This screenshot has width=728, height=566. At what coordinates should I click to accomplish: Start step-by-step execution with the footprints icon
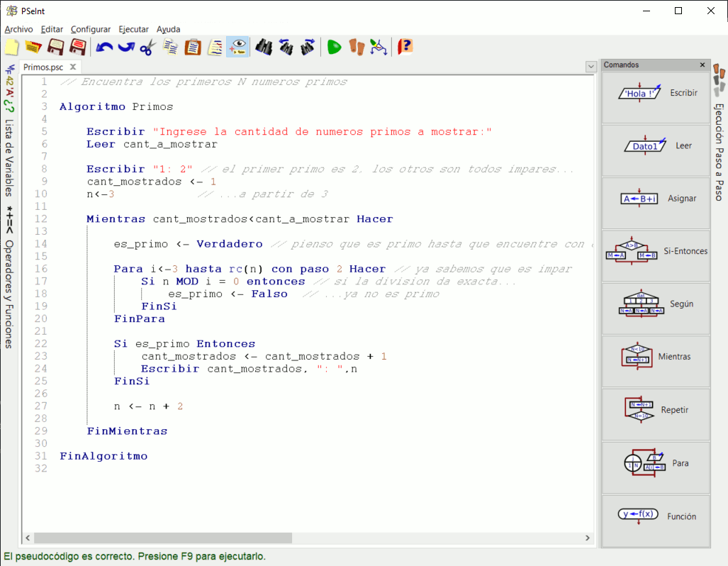click(x=357, y=47)
